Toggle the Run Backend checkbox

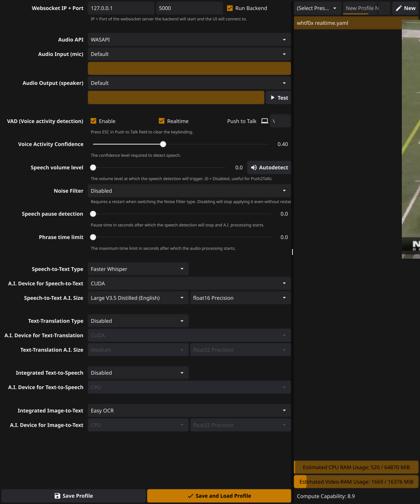(230, 8)
